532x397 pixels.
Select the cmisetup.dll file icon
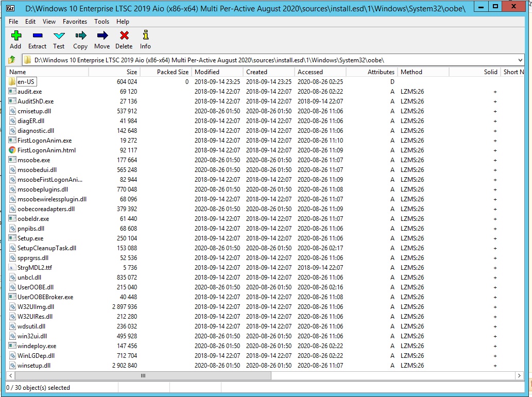tap(12, 111)
